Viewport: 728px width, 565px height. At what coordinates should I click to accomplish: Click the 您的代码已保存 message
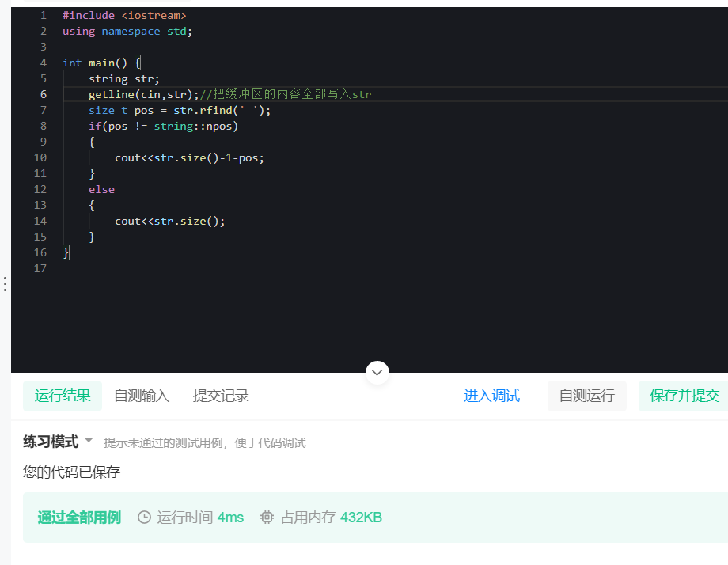71,472
